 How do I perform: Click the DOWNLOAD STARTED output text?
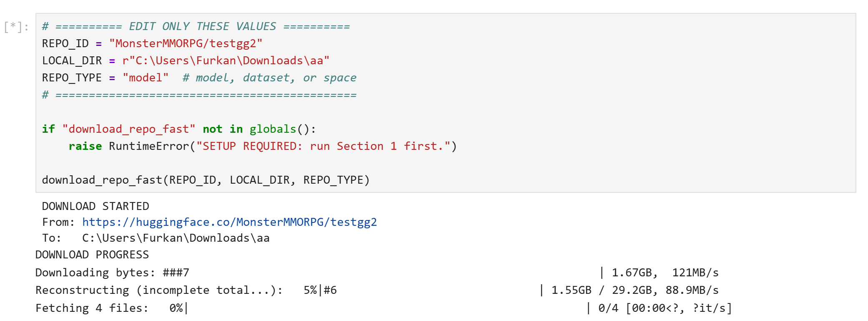tap(95, 207)
